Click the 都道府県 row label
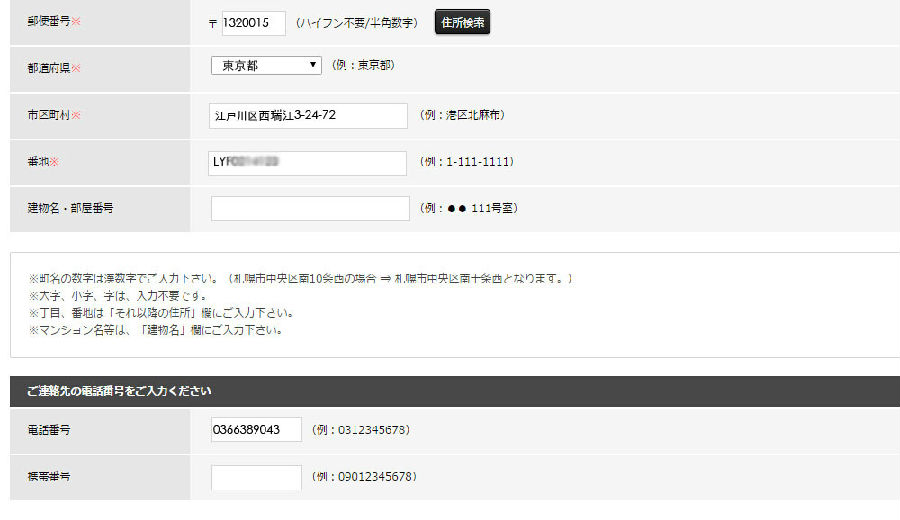Screen dimensions: 900x520 pyautogui.click(x=54, y=68)
